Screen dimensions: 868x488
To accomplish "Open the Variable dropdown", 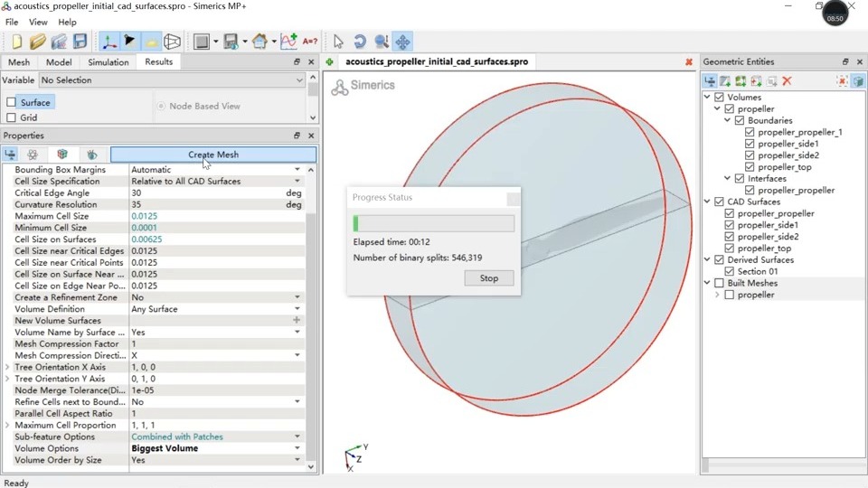I will tap(172, 80).
